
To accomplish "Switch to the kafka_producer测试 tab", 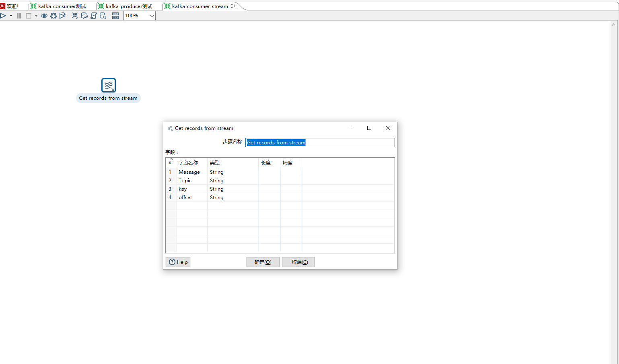I will [x=125, y=6].
